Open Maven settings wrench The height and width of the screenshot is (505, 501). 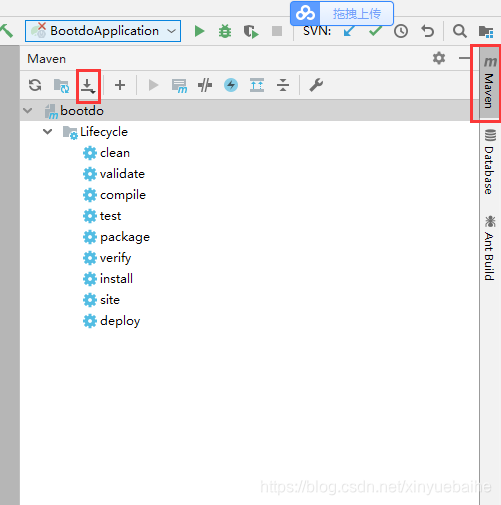click(x=316, y=85)
